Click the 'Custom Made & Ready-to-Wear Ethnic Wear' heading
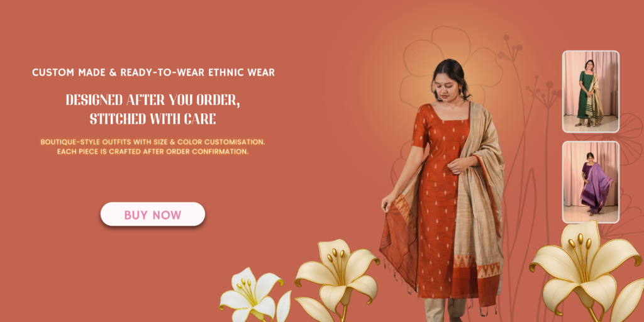This screenshot has height=322, width=644. tap(153, 73)
